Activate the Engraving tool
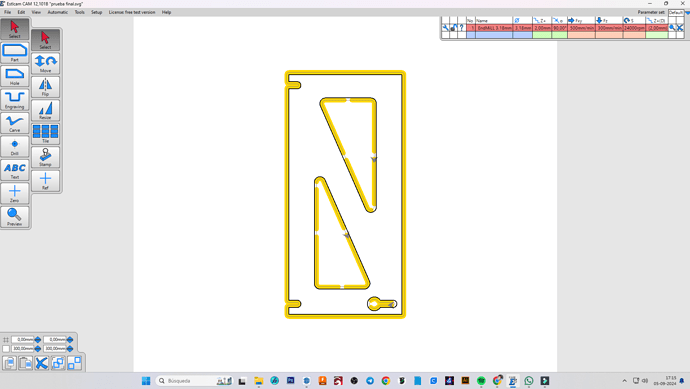Image resolution: width=690 pixels, height=389 pixels. (15, 100)
